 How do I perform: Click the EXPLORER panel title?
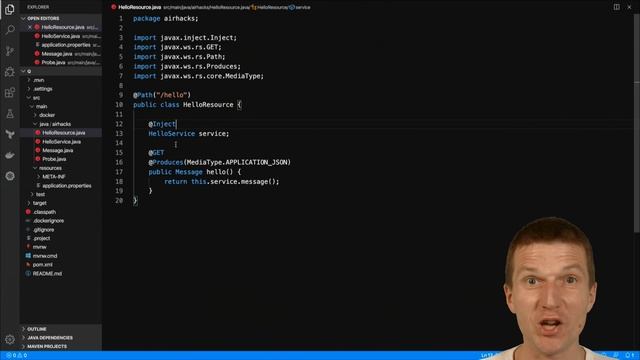tap(38, 7)
